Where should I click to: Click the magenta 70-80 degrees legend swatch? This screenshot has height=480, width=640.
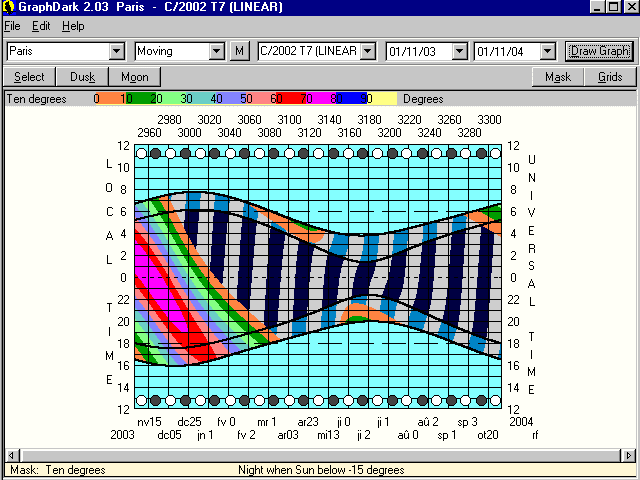tap(322, 99)
